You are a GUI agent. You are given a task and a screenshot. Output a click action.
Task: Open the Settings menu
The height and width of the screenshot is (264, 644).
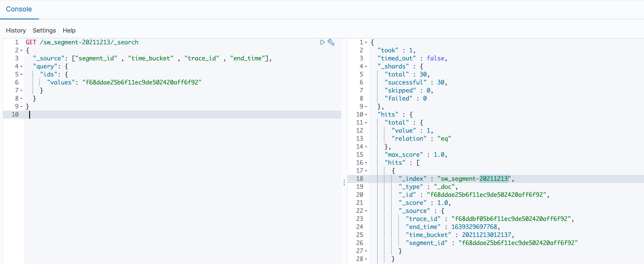44,30
